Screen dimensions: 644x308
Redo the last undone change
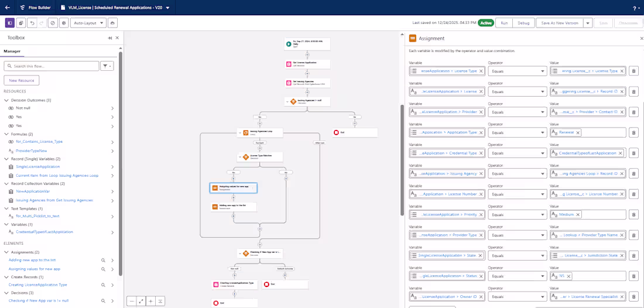point(41,23)
